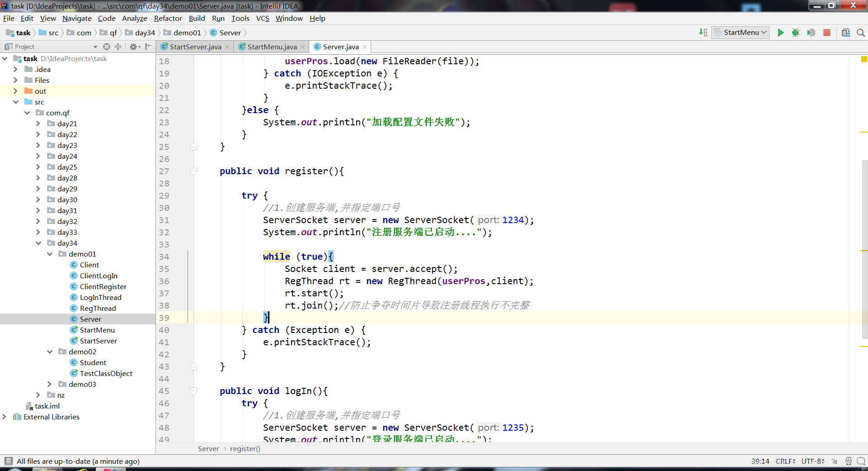Click the 39:14 cursor position indicator
The width and height of the screenshot is (868, 471).
click(x=760, y=461)
